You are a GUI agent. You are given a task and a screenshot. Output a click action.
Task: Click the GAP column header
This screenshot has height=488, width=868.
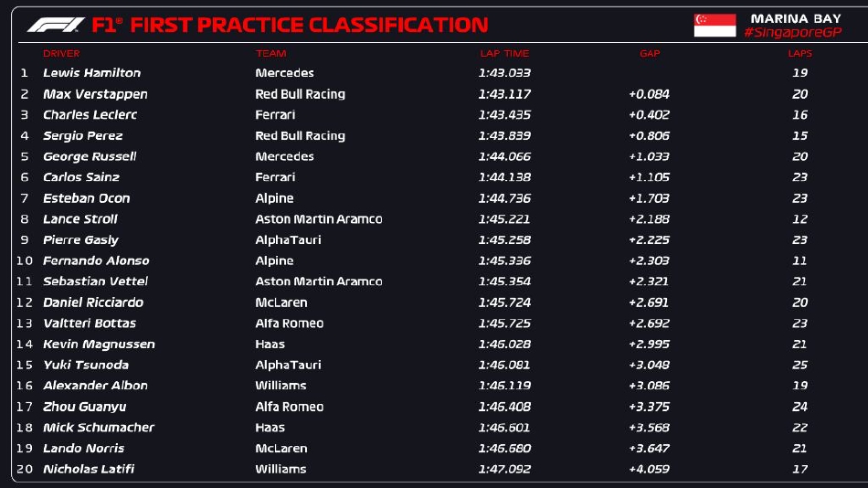[x=650, y=54]
